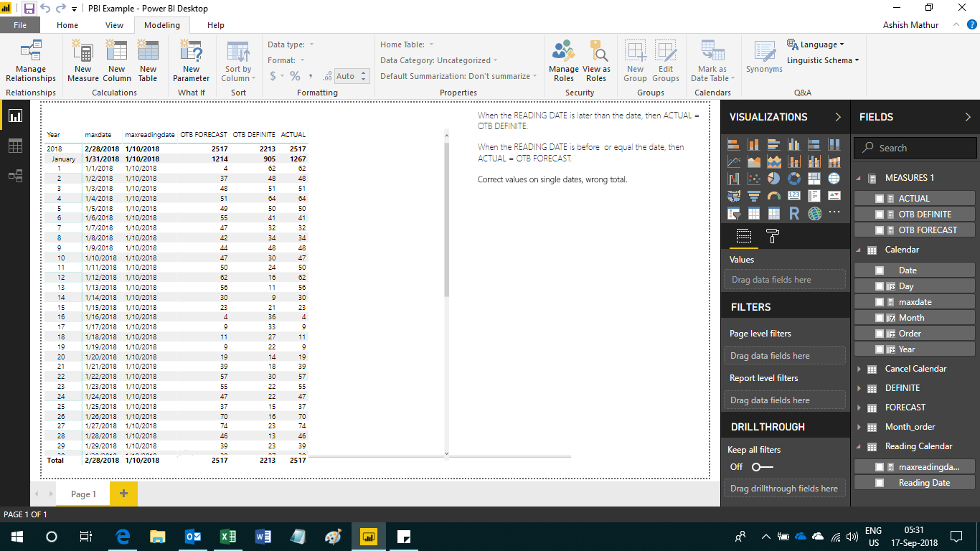Select the pie chart visualization

[774, 178]
